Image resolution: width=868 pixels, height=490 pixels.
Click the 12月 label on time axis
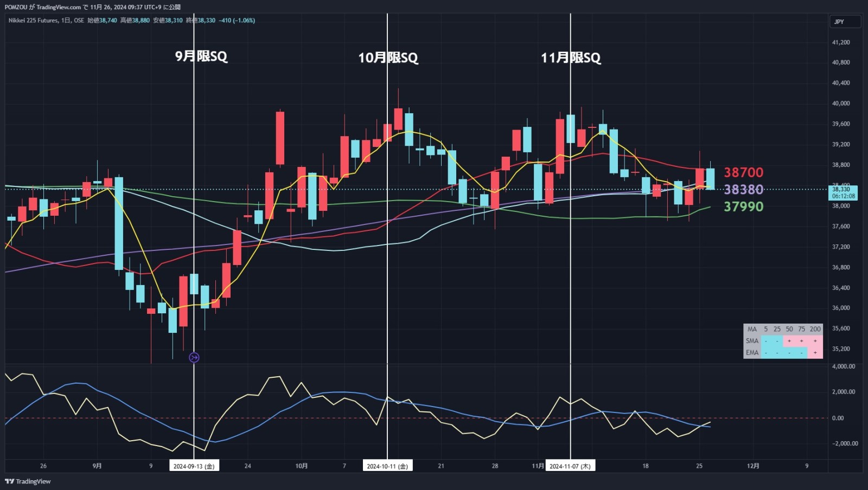pyautogui.click(x=753, y=466)
